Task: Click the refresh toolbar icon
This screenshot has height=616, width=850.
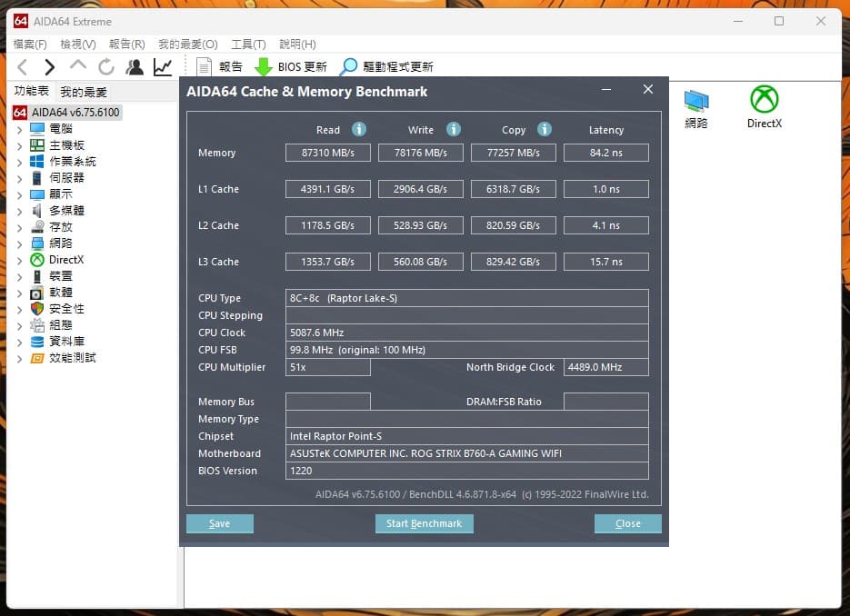Action: (x=106, y=67)
